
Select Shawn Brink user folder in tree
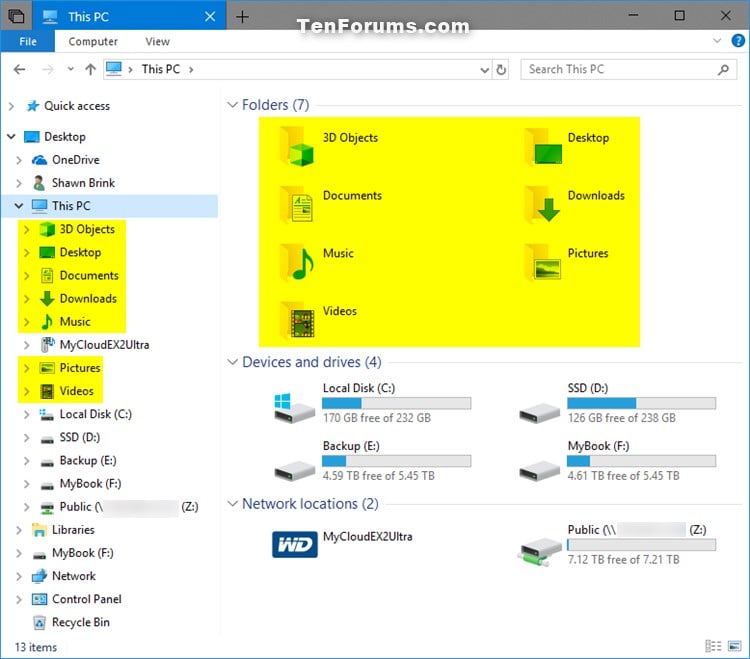[x=83, y=183]
